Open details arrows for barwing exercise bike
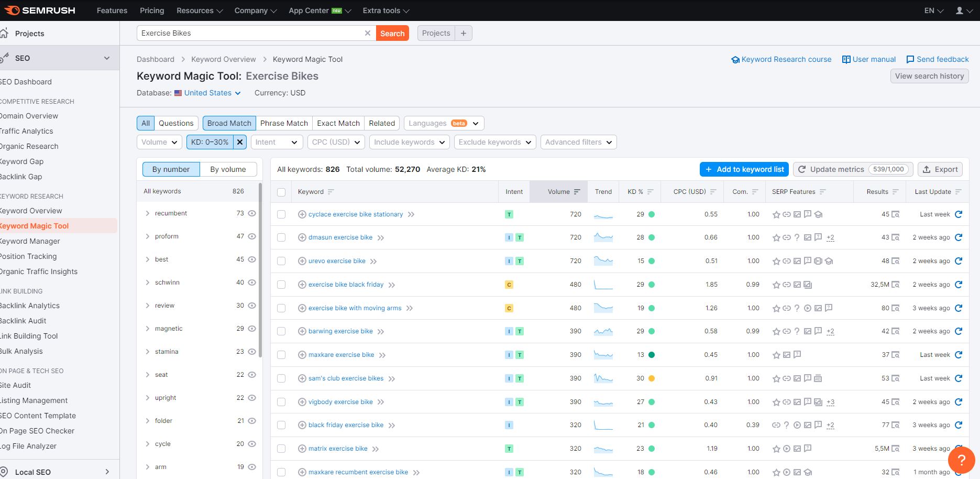This screenshot has height=479, width=980. [x=381, y=332]
